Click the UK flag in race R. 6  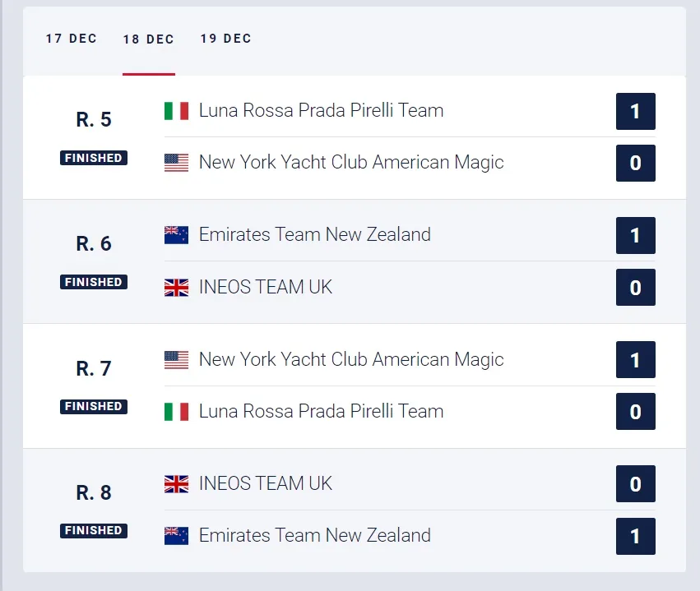coord(176,288)
